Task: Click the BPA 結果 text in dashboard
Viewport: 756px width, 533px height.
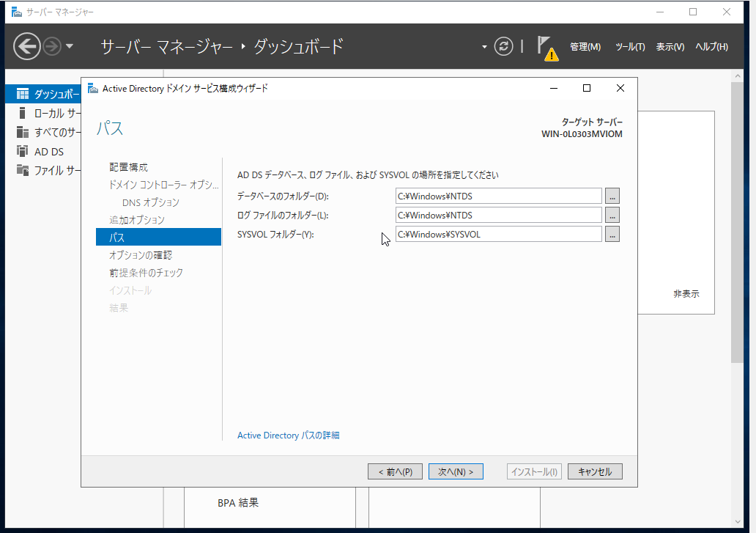Action: pos(238,503)
